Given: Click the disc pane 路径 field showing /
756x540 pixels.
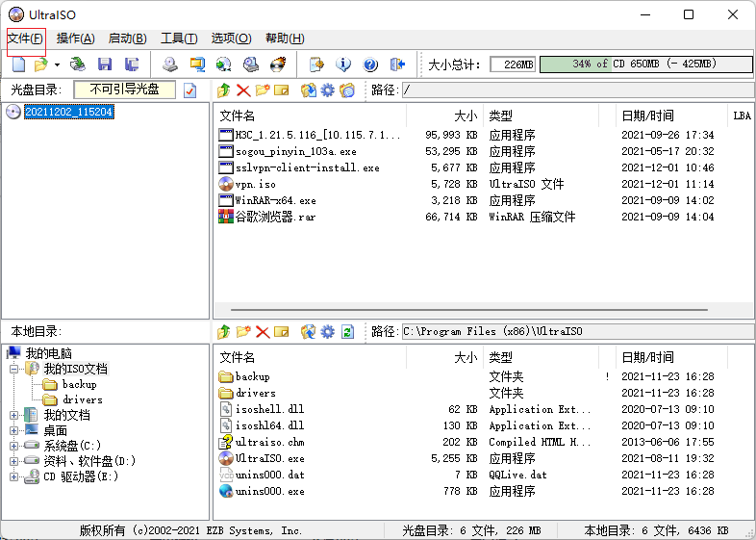Looking at the screenshot, I should coord(578,90).
